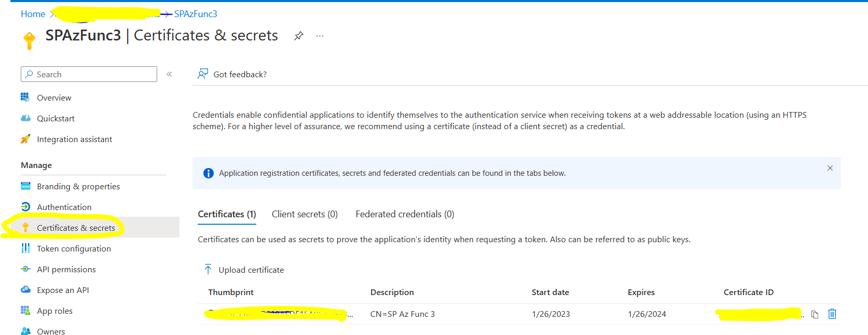Screen dimensions: 868x335
Task: Select the CN=SP Az Func 3 description cell
Action: point(403,314)
